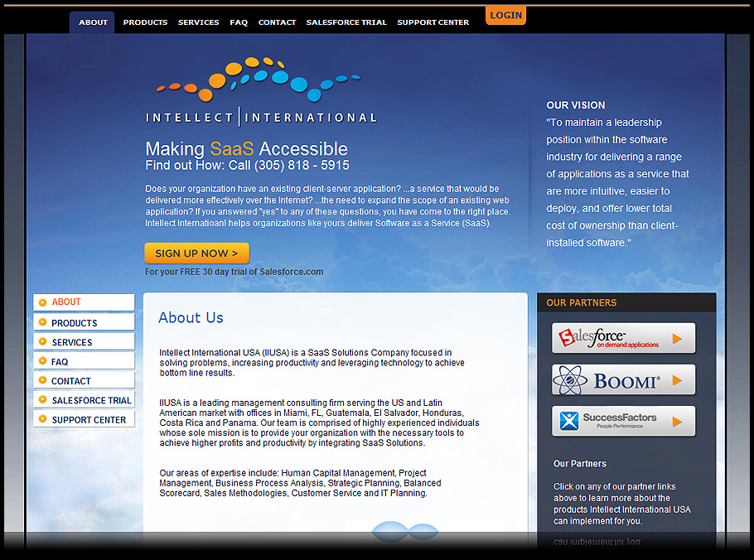Click the Intellect International logo
754x560 pixels.
[x=261, y=91]
